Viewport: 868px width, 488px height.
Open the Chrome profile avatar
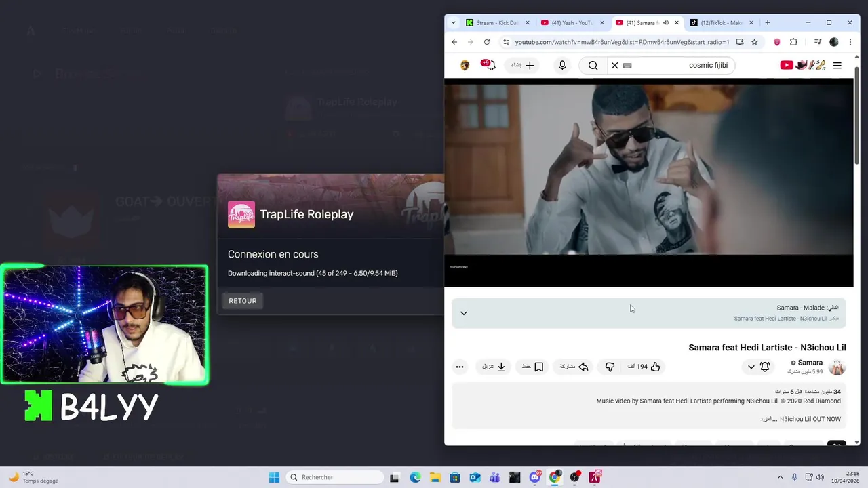pos(834,42)
